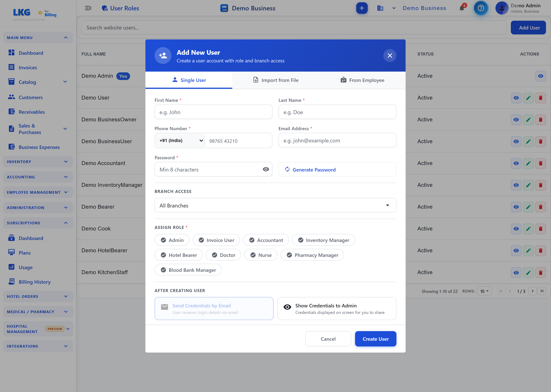Switch to the Import from File tab

click(275, 80)
